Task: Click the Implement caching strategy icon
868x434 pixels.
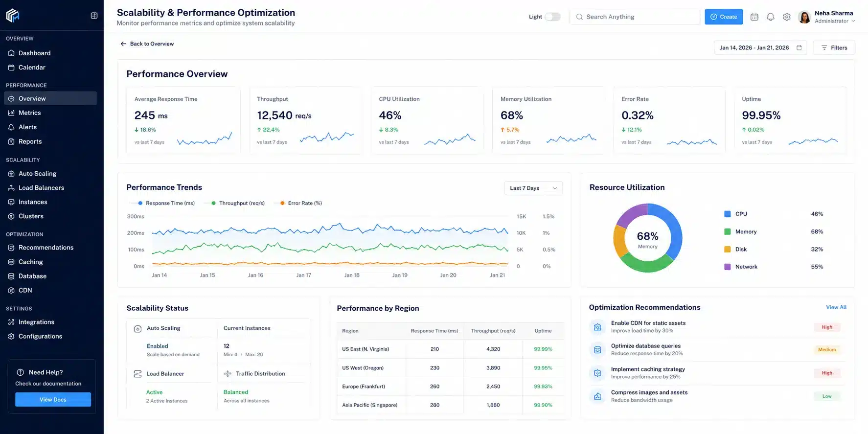Action: (597, 373)
